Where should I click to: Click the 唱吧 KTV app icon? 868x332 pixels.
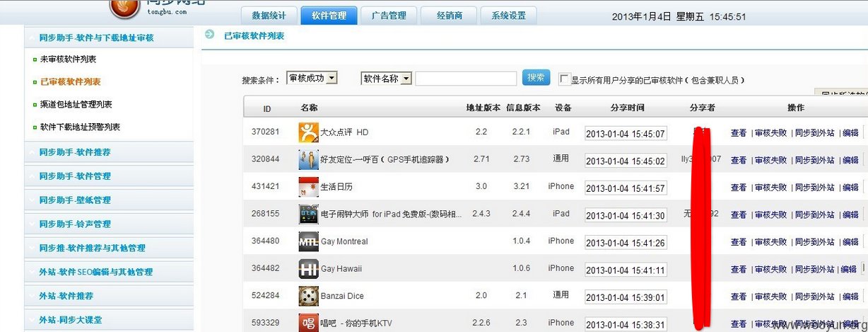309,322
